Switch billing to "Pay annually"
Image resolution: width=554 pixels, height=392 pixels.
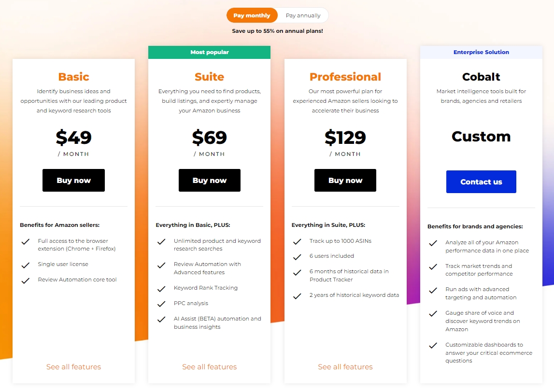(x=302, y=15)
